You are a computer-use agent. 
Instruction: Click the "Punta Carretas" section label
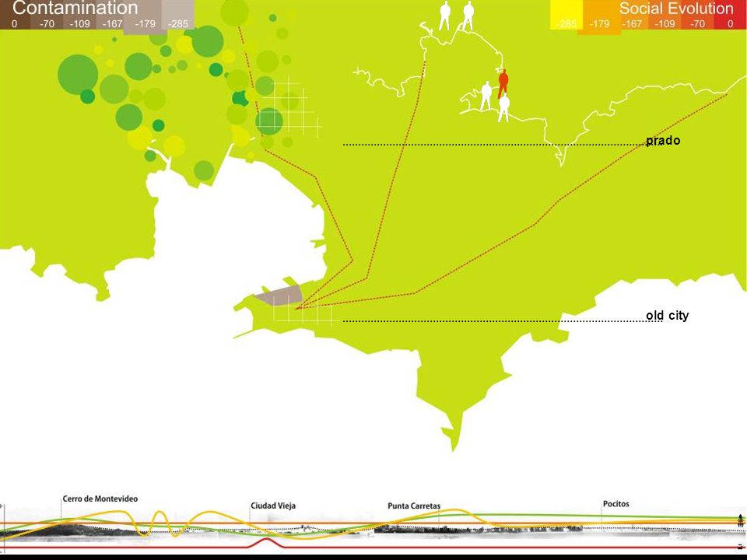[414, 506]
